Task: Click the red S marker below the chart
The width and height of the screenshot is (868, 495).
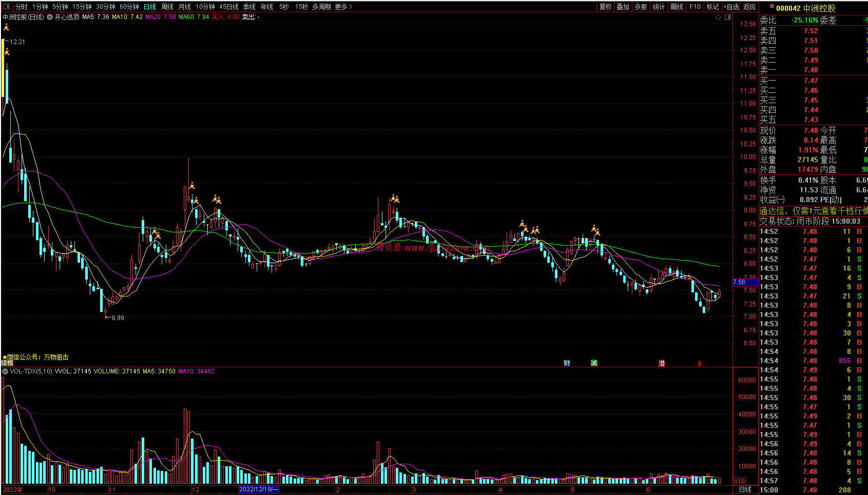Action: (699, 364)
